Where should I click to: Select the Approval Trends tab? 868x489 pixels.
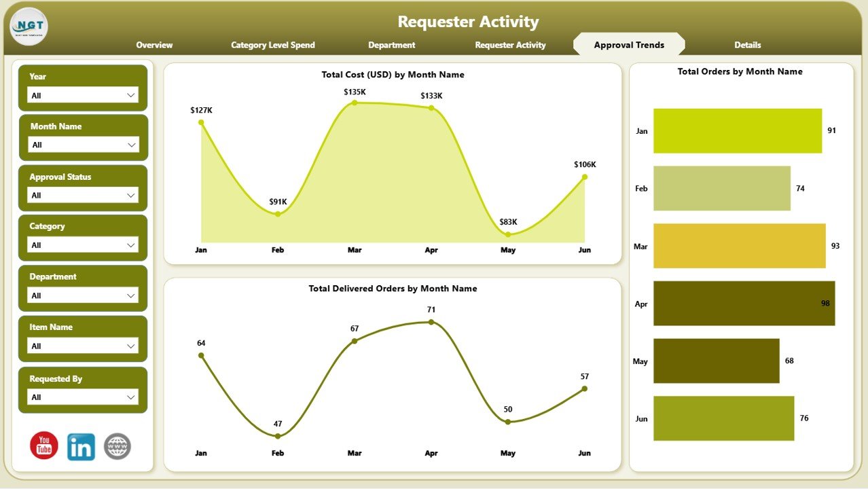[x=629, y=46]
